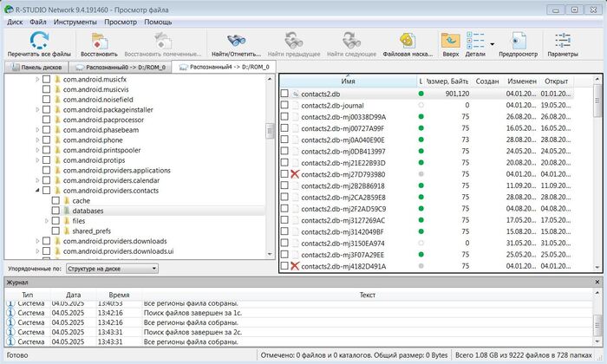
Task: Expand com.android.providers.downloads node
Action: [37, 241]
